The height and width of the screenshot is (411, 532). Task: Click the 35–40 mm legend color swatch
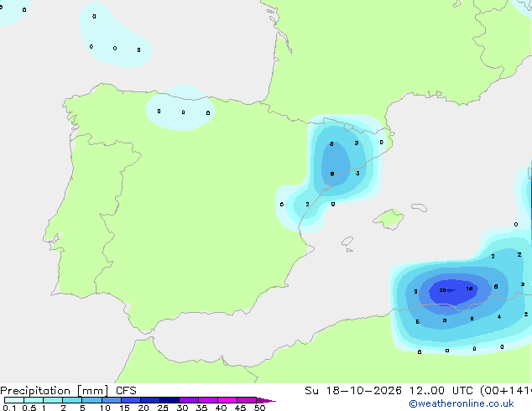coord(208,400)
